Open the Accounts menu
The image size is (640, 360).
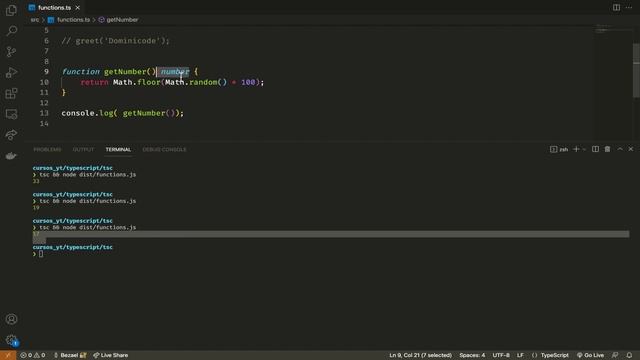click(11, 319)
